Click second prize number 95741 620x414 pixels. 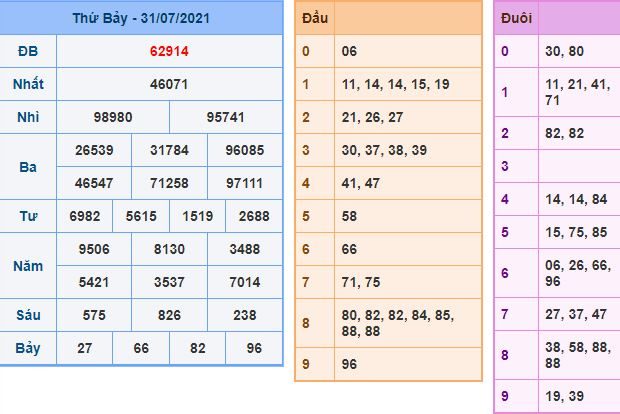pyautogui.click(x=225, y=117)
